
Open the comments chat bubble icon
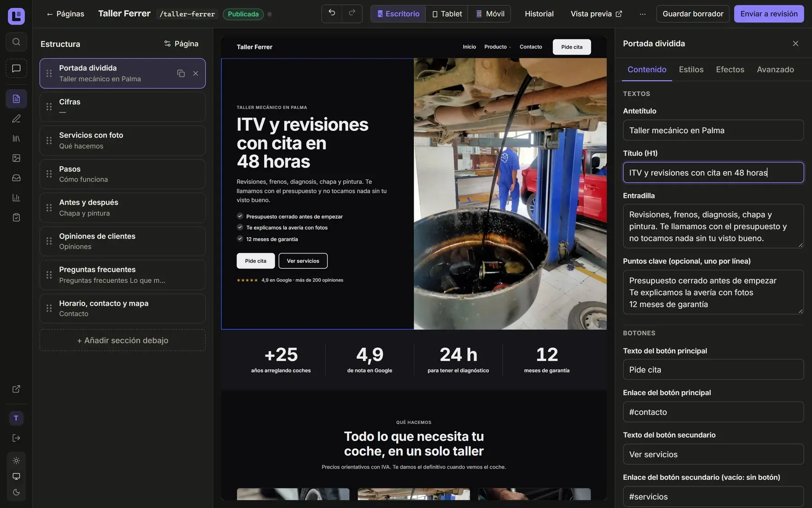click(x=16, y=69)
